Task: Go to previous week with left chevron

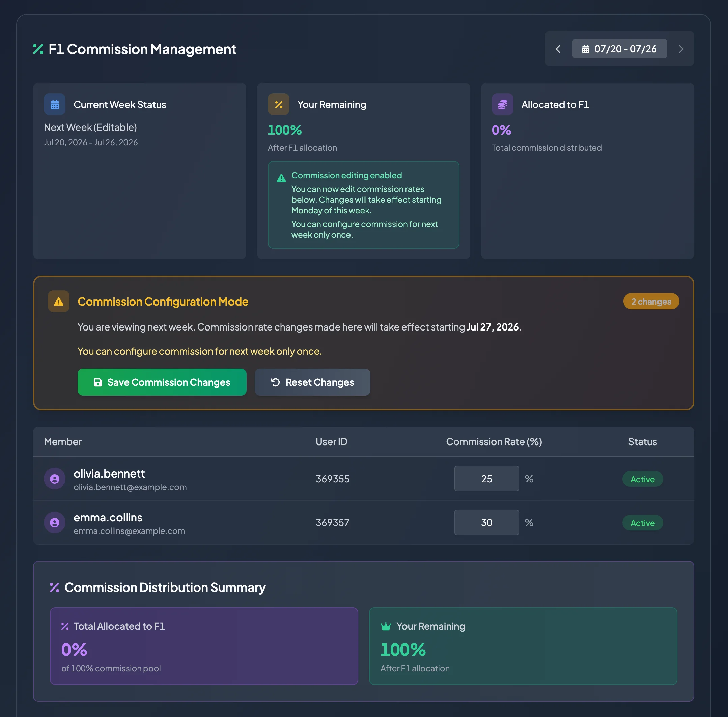Action: coord(558,49)
